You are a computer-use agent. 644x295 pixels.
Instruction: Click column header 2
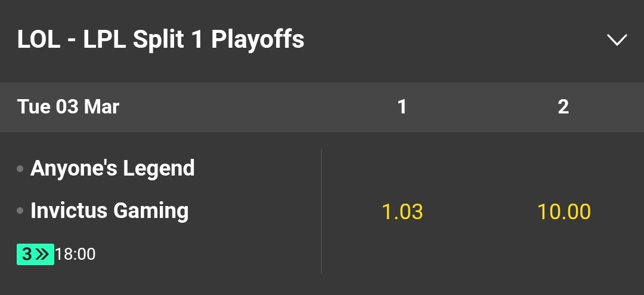pyautogui.click(x=563, y=107)
